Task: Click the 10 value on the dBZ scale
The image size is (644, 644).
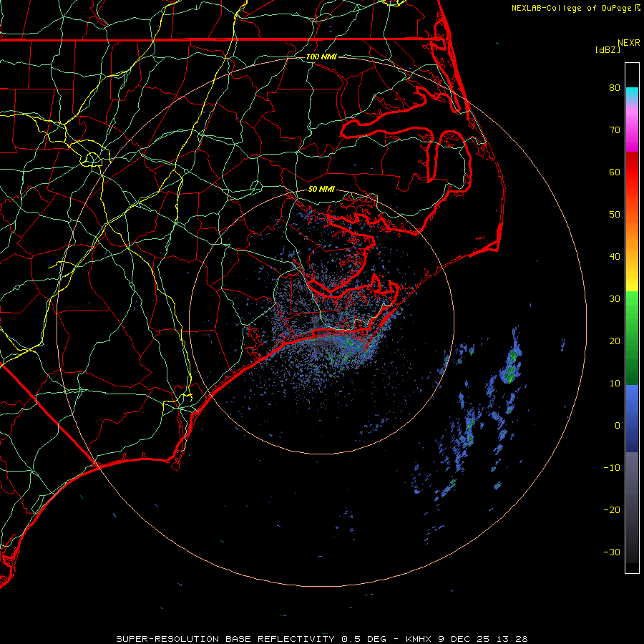Action: point(615,384)
